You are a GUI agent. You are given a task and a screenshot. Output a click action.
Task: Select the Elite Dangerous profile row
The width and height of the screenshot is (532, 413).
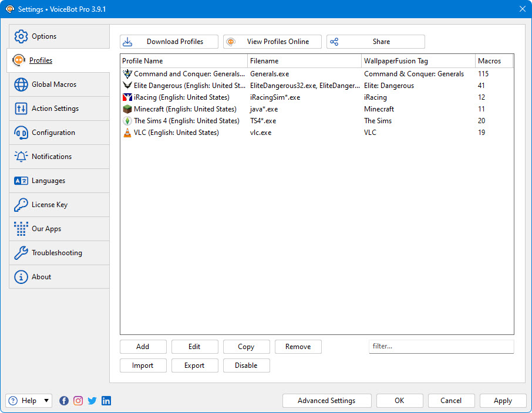(188, 86)
